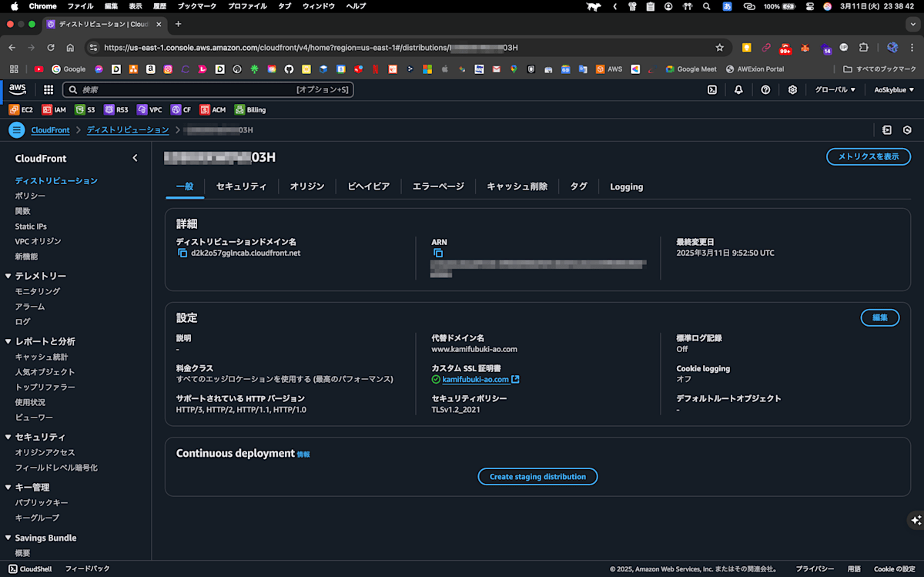The image size is (924, 577).
Task: Copy the distribution domain name
Action: 182,253
